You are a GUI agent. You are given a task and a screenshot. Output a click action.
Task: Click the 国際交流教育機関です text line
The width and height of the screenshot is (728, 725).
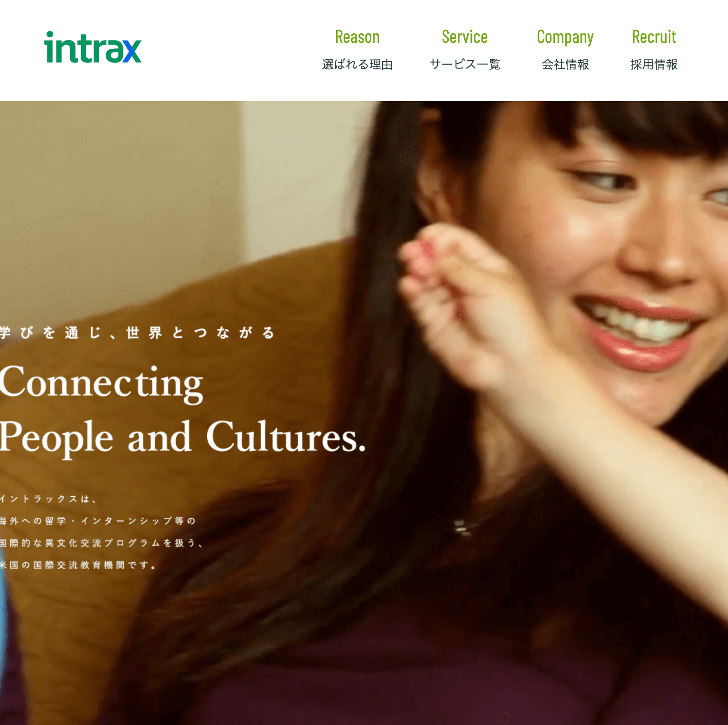78,565
